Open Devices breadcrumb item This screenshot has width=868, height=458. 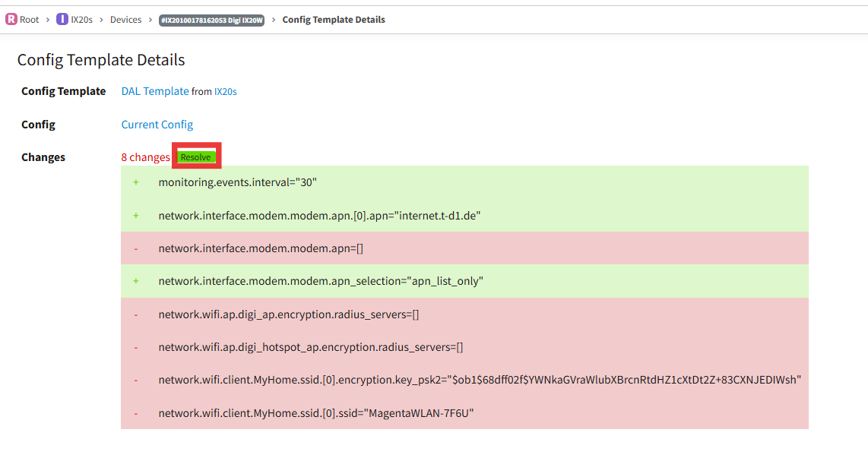point(125,19)
